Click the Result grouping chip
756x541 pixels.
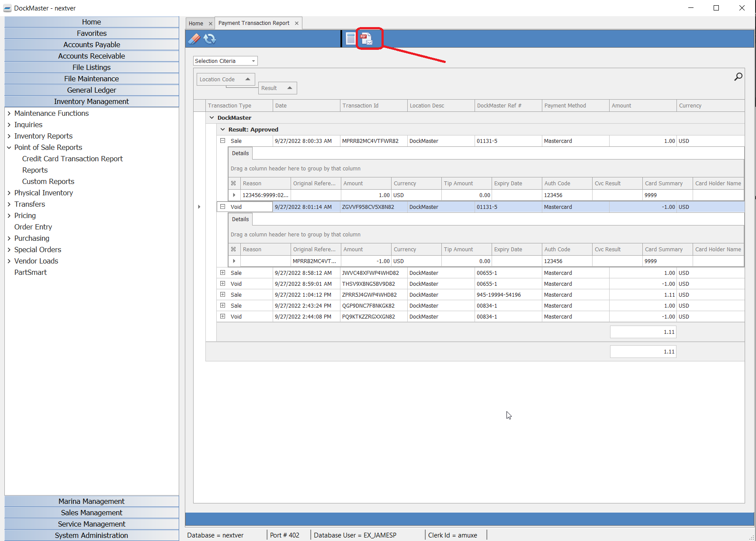click(277, 88)
